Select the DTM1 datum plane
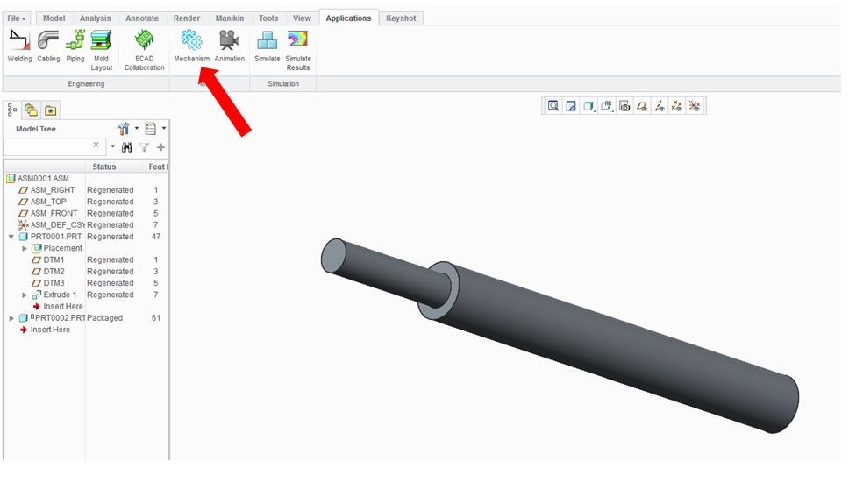The height and width of the screenshot is (504, 856). 53,259
